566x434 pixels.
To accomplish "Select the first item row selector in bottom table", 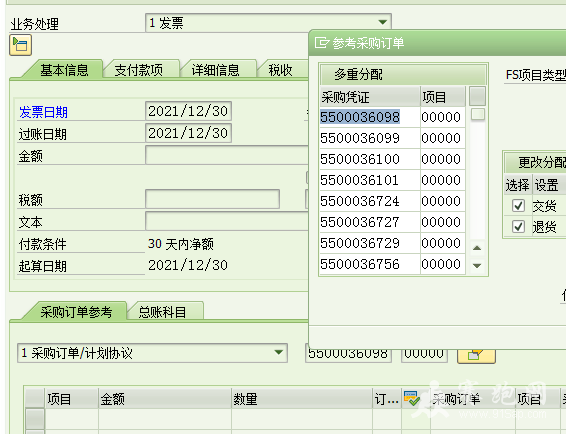I will pos(35,419).
